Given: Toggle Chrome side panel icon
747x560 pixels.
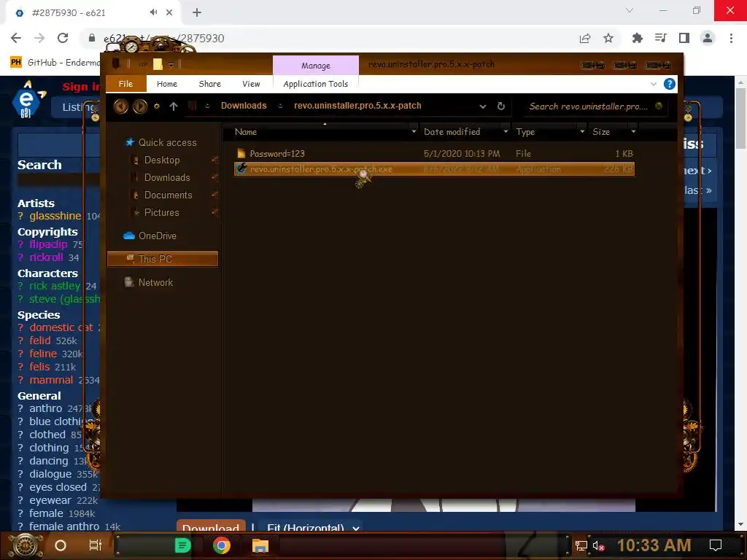Looking at the screenshot, I should 684,38.
